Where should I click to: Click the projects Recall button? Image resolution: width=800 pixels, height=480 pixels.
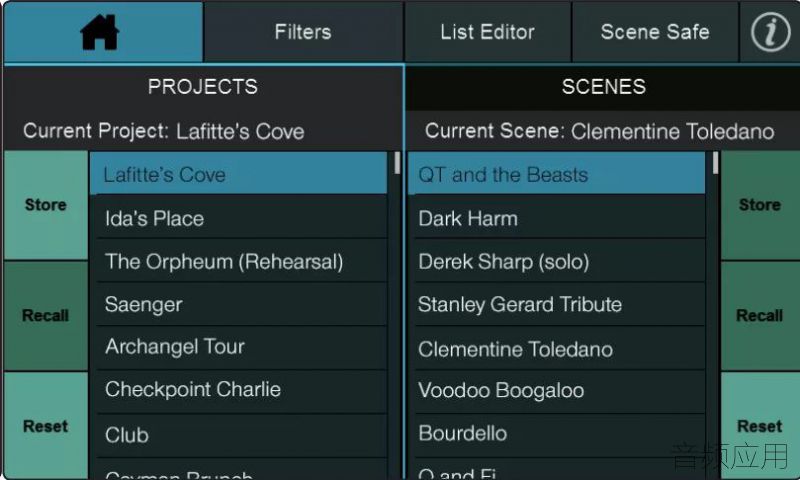point(46,316)
